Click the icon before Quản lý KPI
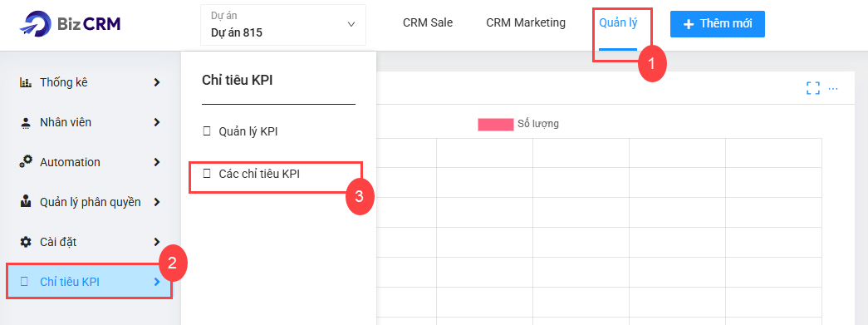This screenshot has height=325, width=868. [207, 131]
